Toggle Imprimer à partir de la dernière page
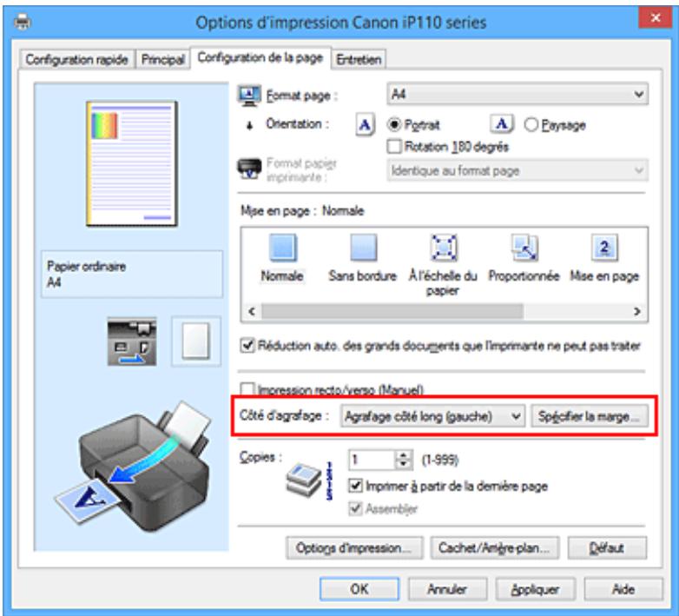Screen dimensions: 679x616 click(x=355, y=486)
